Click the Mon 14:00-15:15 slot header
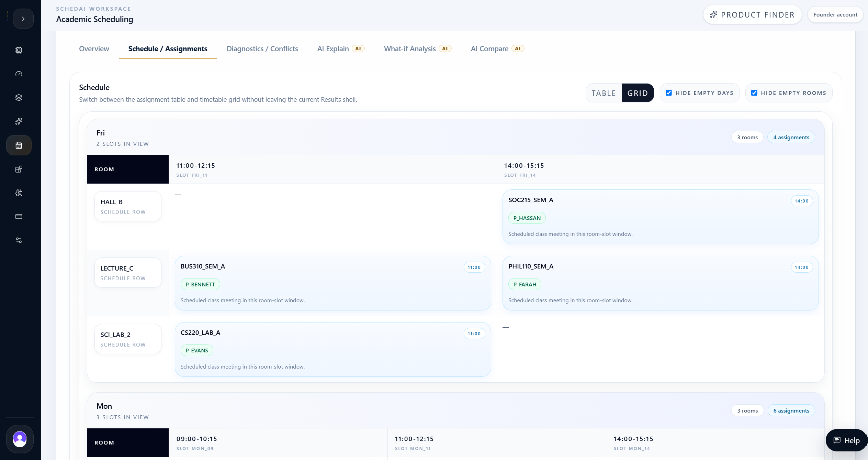868x460 pixels. (x=715, y=443)
